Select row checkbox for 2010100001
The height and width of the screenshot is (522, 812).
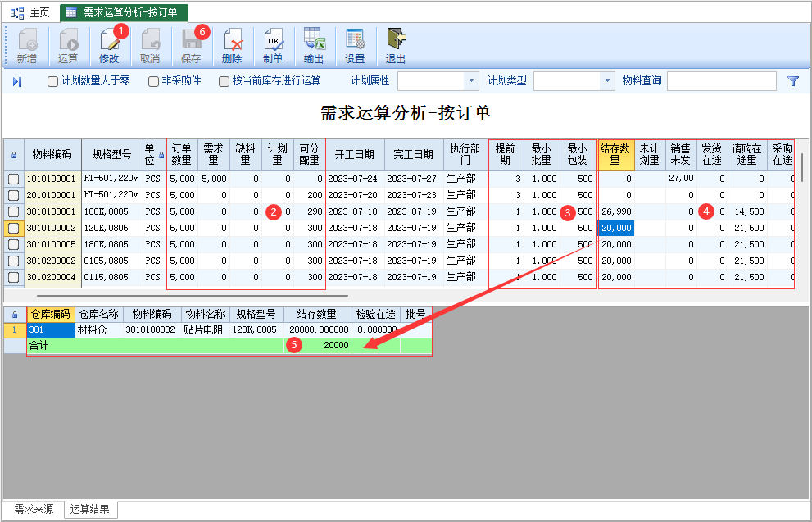tap(13, 196)
